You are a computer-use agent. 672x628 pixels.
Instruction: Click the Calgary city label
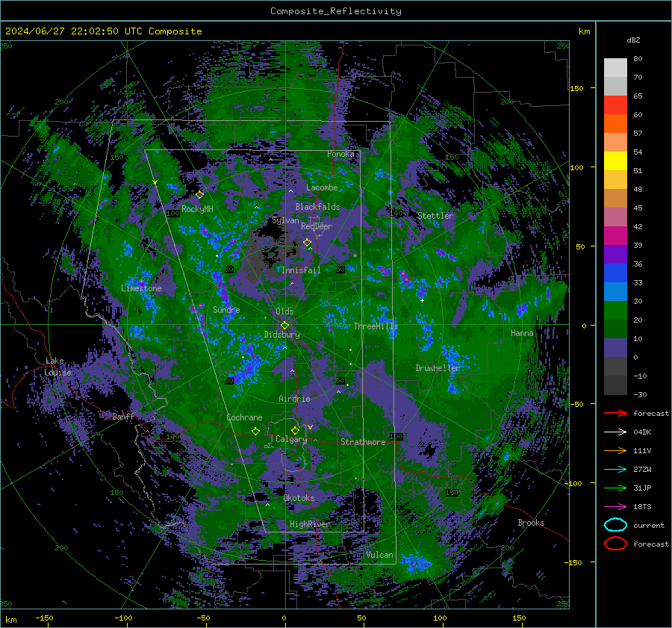(291, 439)
